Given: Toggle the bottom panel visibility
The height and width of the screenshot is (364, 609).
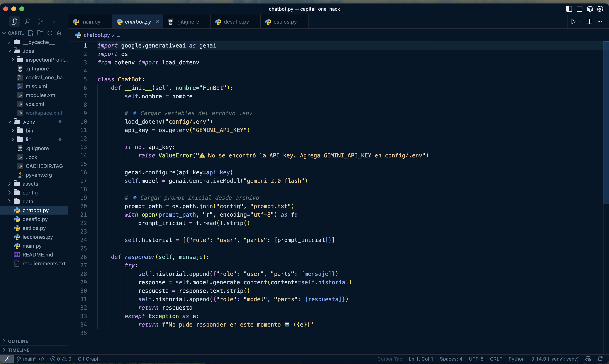Looking at the screenshot, I should 580,9.
